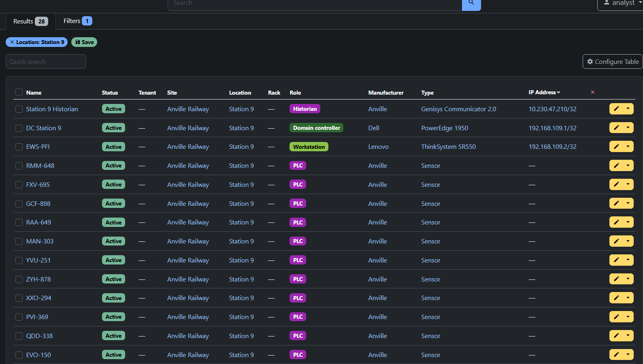This screenshot has width=643, height=364.
Task: Open Anville Railway site in EWS-PFI row
Action: click(188, 147)
